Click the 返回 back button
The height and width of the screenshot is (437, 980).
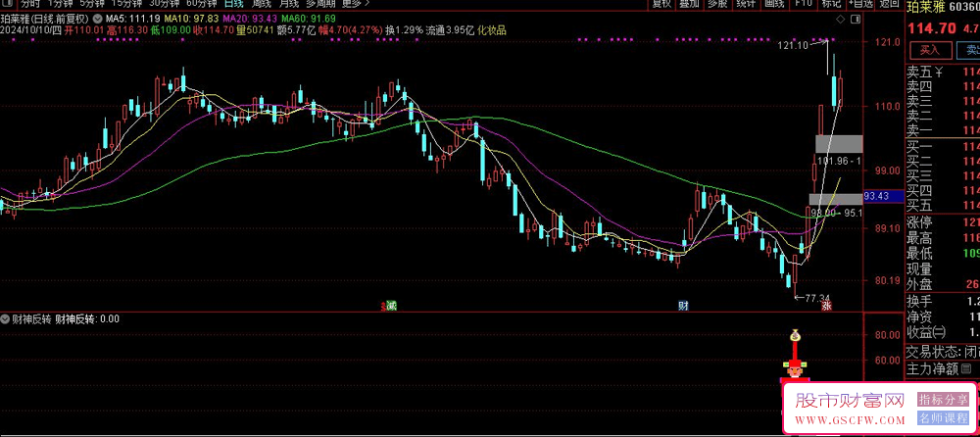click(888, 3)
